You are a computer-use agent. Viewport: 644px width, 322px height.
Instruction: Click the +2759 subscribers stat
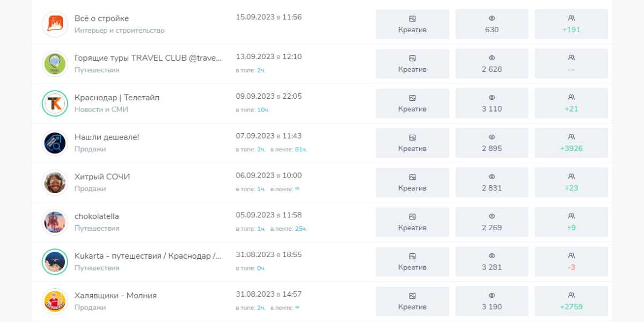pyautogui.click(x=571, y=302)
